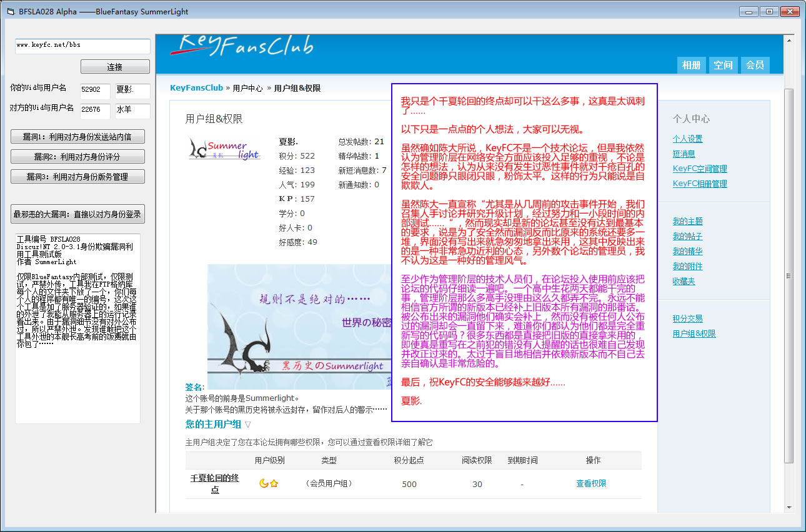This screenshot has width=806, height=532.
Task: Open the 会员 tab
Action: tap(755, 65)
